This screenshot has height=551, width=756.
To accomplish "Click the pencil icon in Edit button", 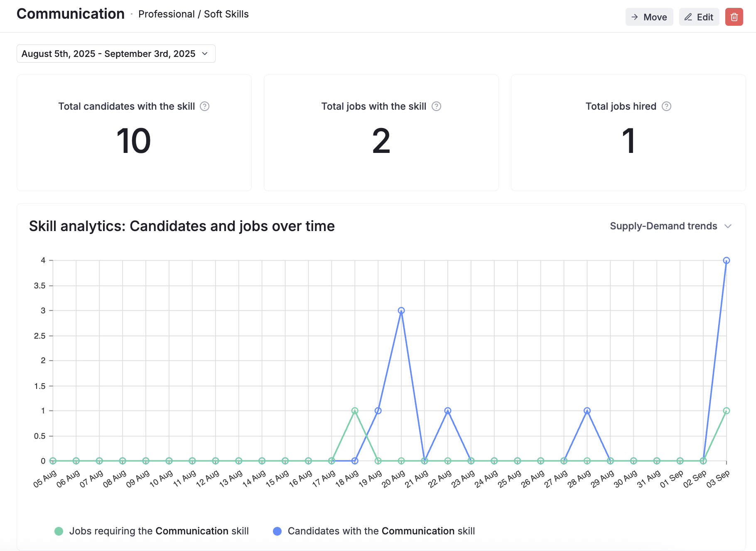I will tap(688, 17).
